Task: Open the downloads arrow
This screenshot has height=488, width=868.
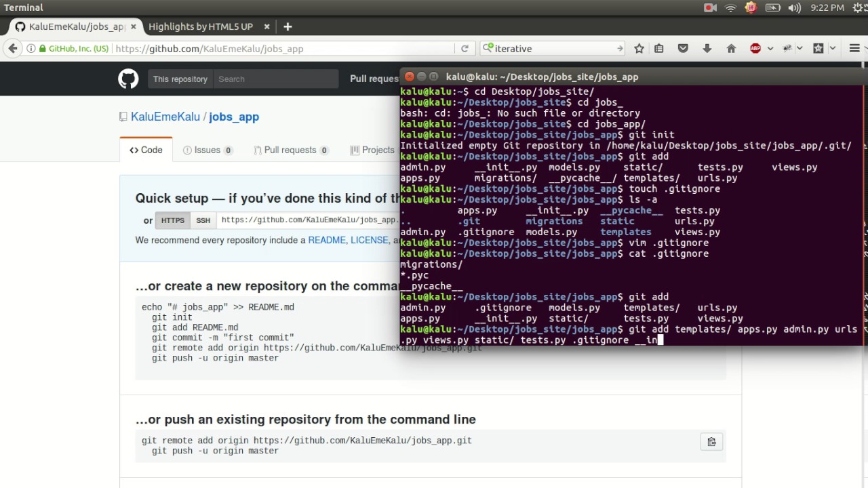Action: point(707,48)
